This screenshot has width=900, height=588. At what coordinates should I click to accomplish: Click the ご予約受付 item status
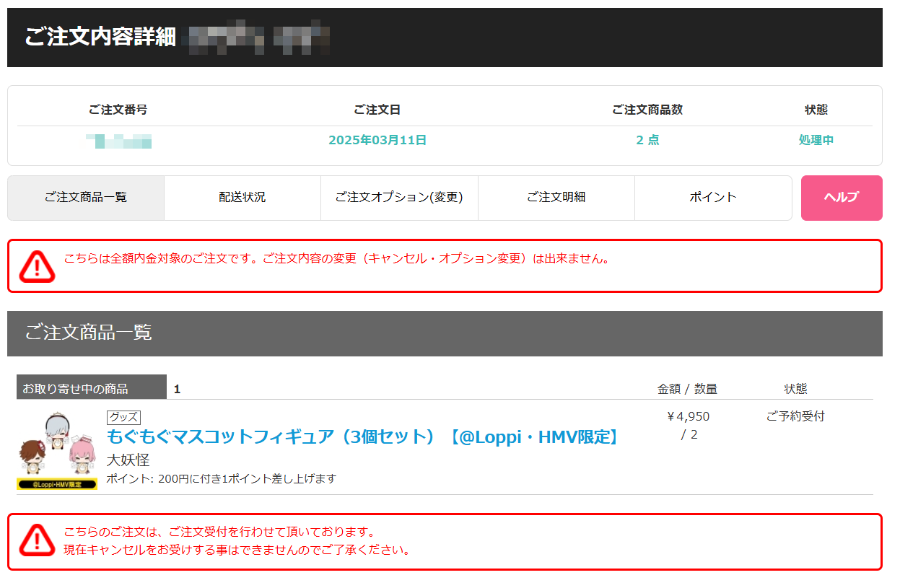[x=795, y=416]
